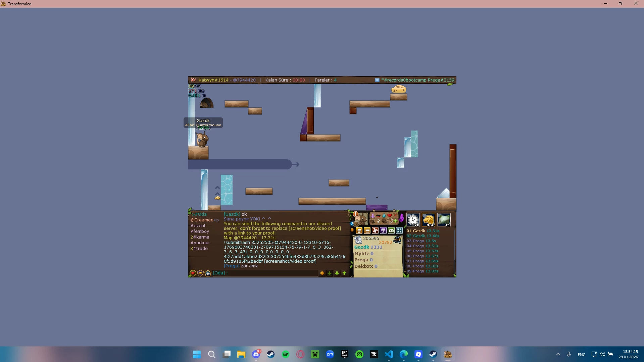
Task: Open the @Creamee whisper tab
Action: pos(204,220)
